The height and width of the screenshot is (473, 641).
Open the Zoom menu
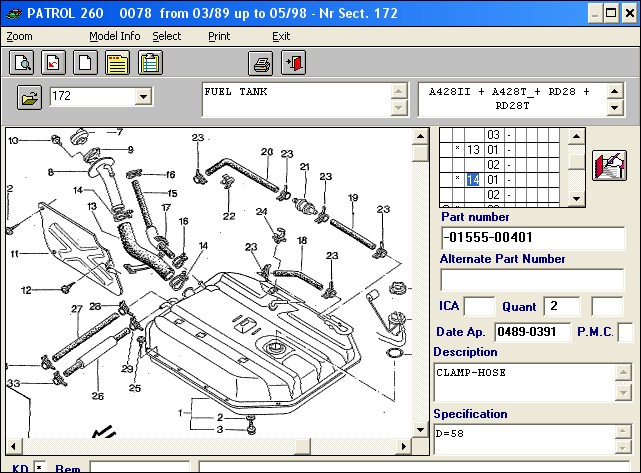coord(19,36)
